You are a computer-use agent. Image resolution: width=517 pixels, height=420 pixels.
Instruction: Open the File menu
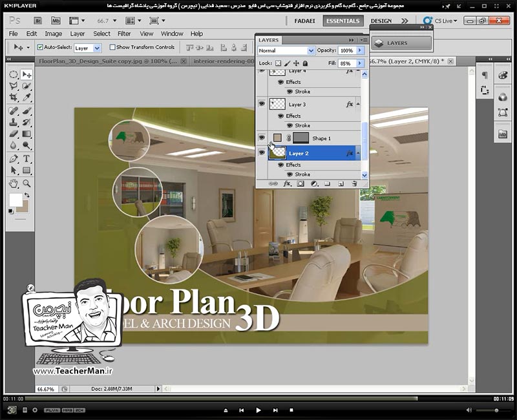click(13, 34)
